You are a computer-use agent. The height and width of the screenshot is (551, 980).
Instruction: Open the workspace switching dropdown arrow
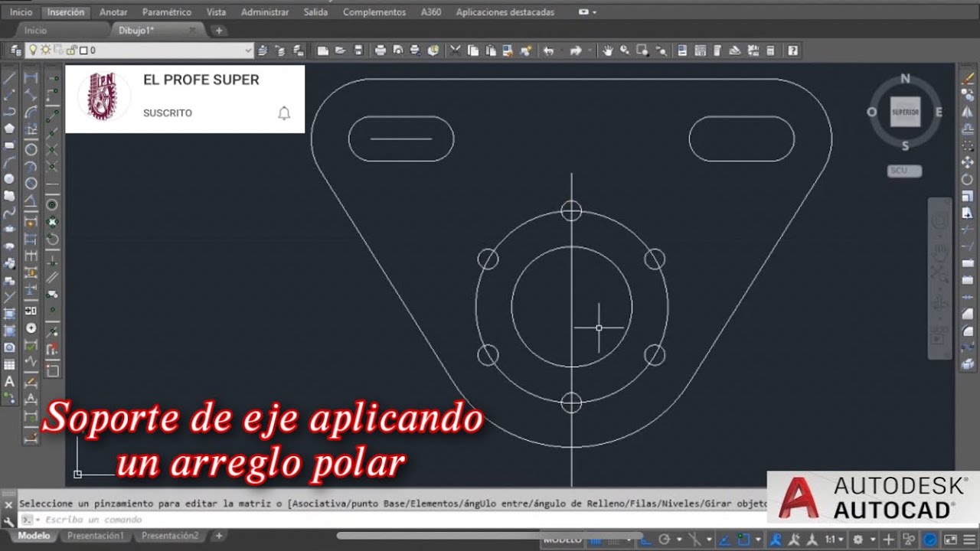pyautogui.click(x=872, y=540)
